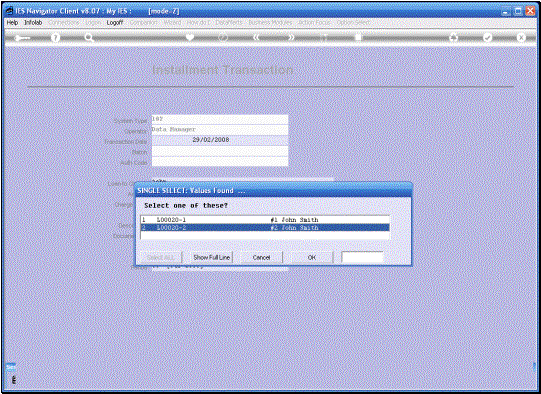
Task: Open the DataMarts menu
Action: (229, 22)
